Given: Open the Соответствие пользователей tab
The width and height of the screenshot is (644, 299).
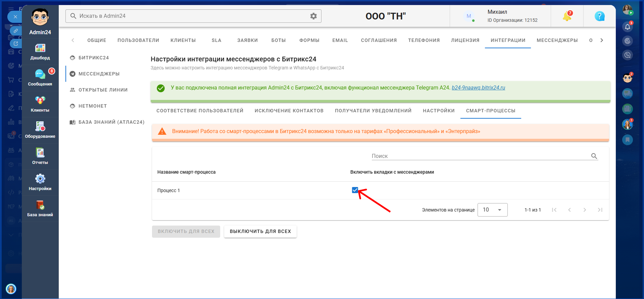Looking at the screenshot, I should coord(200,111).
